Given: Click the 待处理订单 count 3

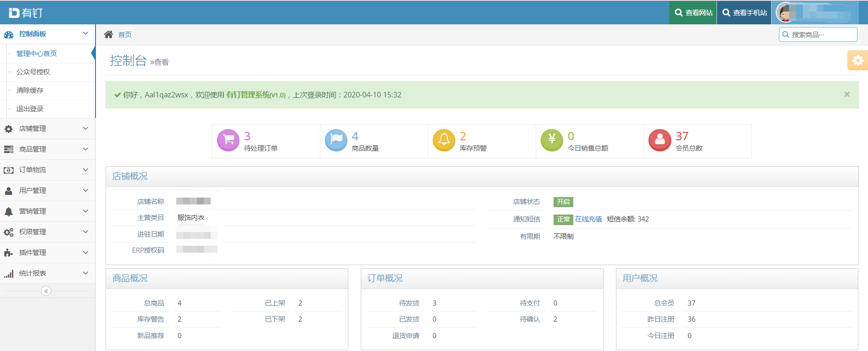Looking at the screenshot, I should click(247, 136).
